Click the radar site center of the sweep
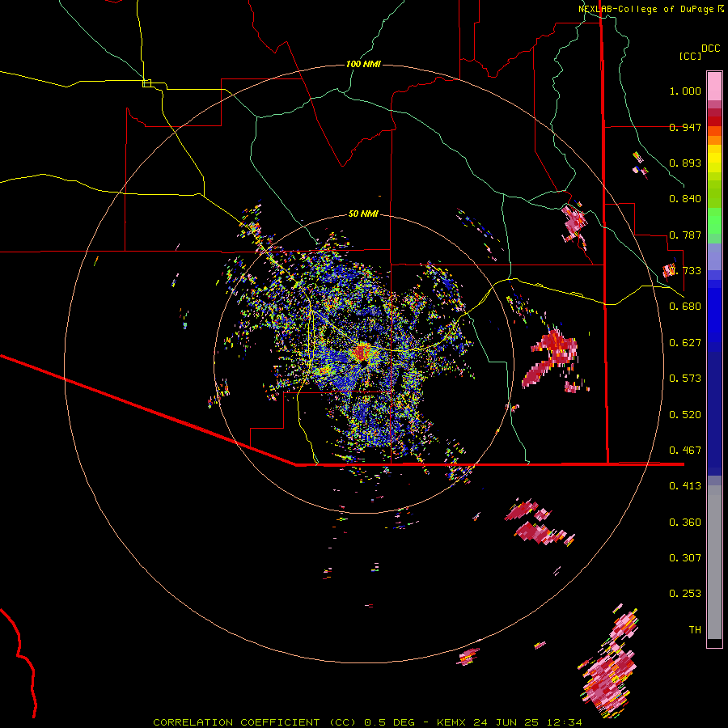This screenshot has height=728, width=728. click(363, 363)
